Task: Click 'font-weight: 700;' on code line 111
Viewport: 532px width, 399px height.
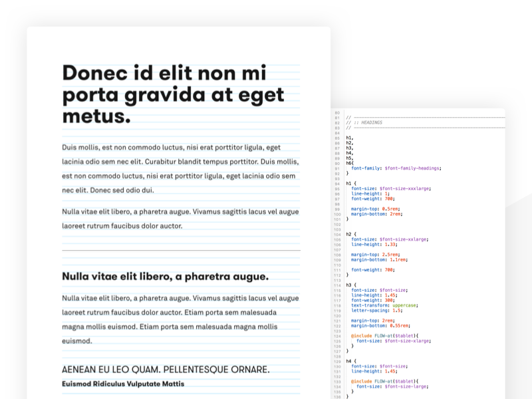Action: [373, 270]
